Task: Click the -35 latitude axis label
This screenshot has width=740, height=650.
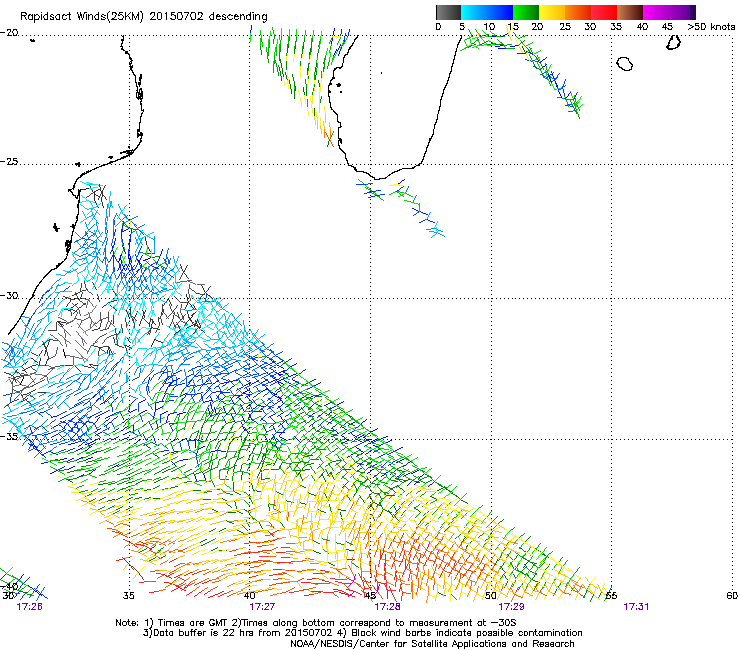Action: 9,436
